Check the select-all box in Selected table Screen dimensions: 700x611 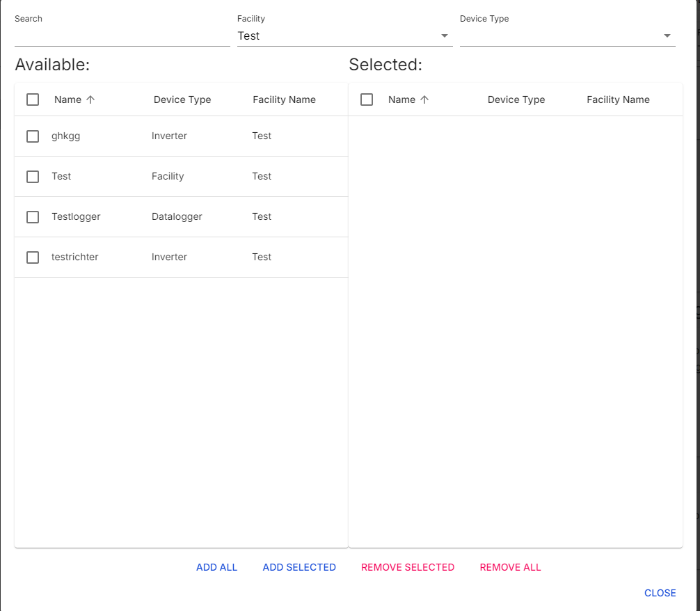click(x=367, y=100)
